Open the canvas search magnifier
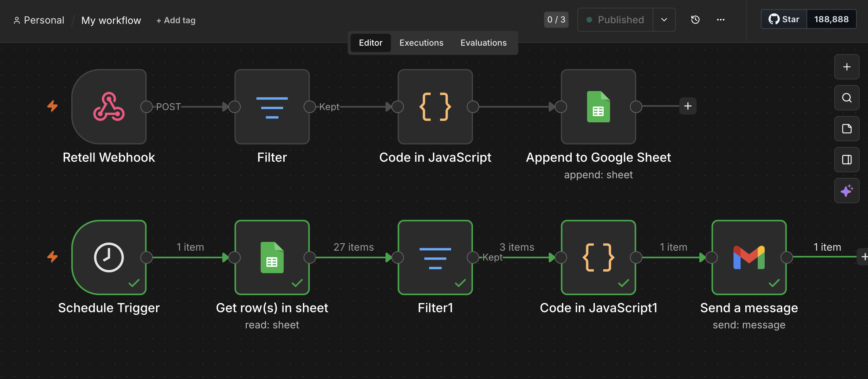The width and height of the screenshot is (868, 379). [847, 98]
